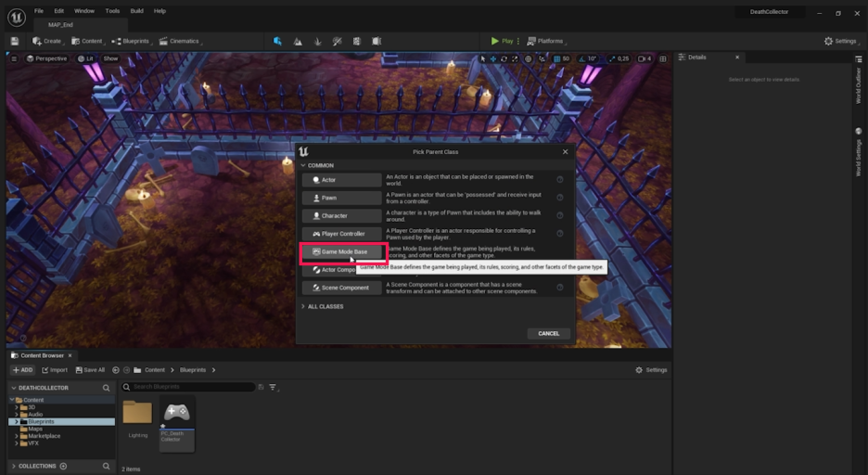Open the editor Settings dropdown at top right
The height and width of the screenshot is (475, 868).
pos(841,41)
